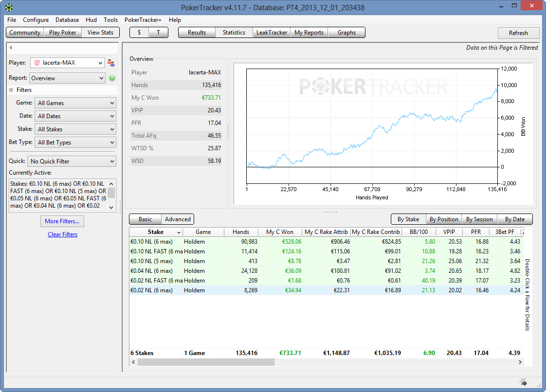
Task: Select the $ cash games toggle
Action: (139, 33)
